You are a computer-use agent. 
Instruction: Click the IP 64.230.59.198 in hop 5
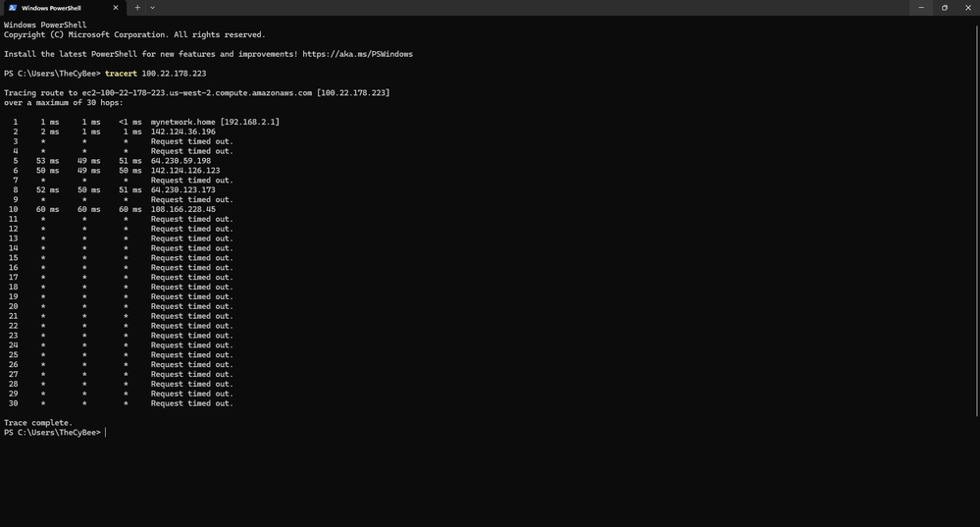point(181,161)
